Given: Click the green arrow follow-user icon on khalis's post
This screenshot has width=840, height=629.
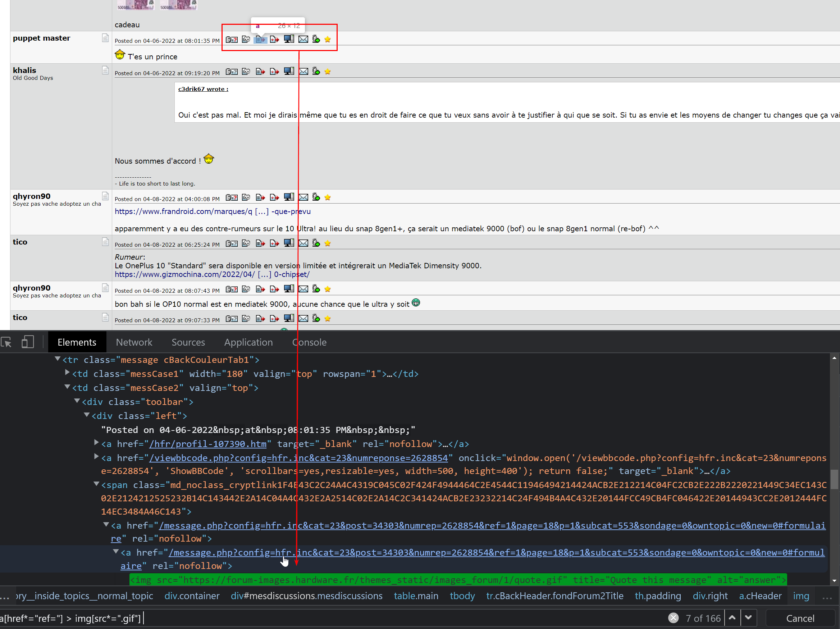Looking at the screenshot, I should tap(316, 72).
